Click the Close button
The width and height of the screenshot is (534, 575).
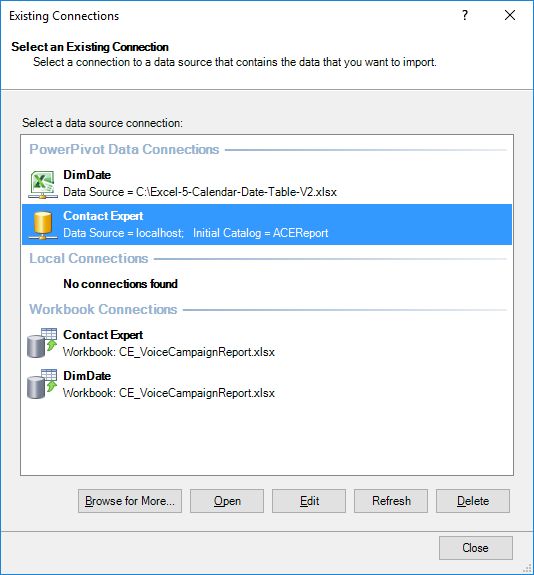pyautogui.click(x=476, y=548)
